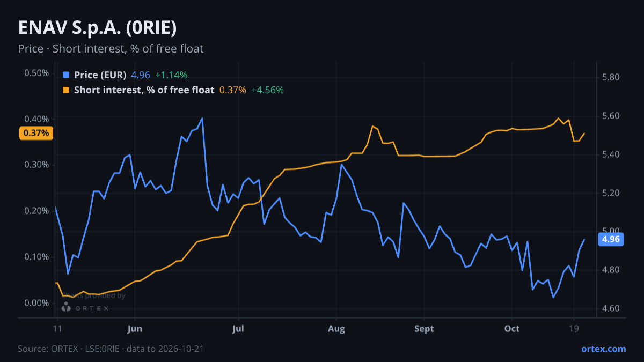This screenshot has height=362, width=644.
Task: Click the 0.37% short interest legend value
Action: pos(233,90)
